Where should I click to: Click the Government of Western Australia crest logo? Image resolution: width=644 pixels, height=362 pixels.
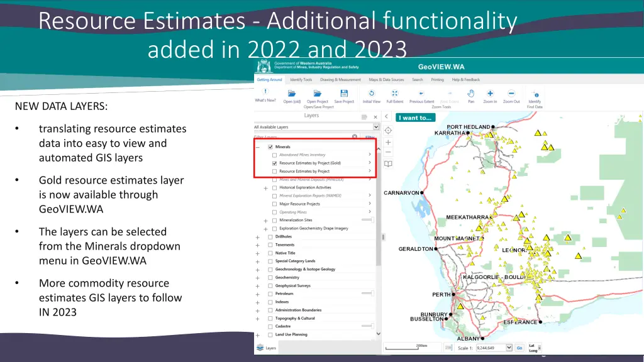click(x=264, y=66)
